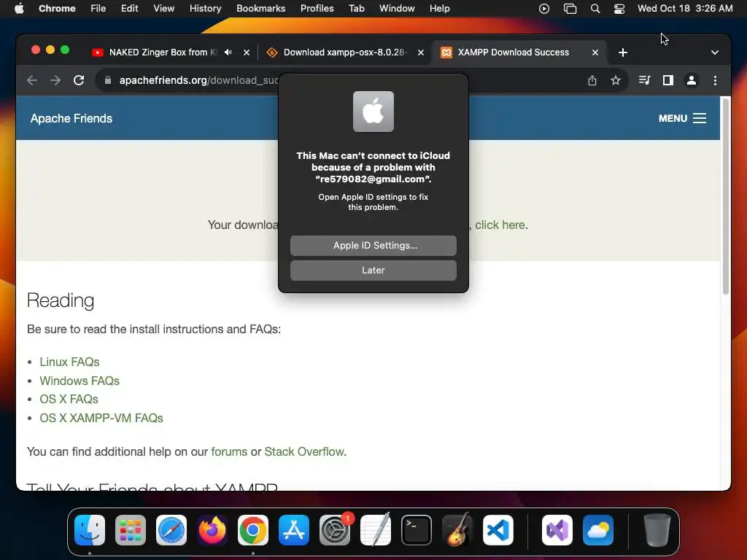Open the Linux FAQs link
The image size is (747, 560).
click(69, 362)
